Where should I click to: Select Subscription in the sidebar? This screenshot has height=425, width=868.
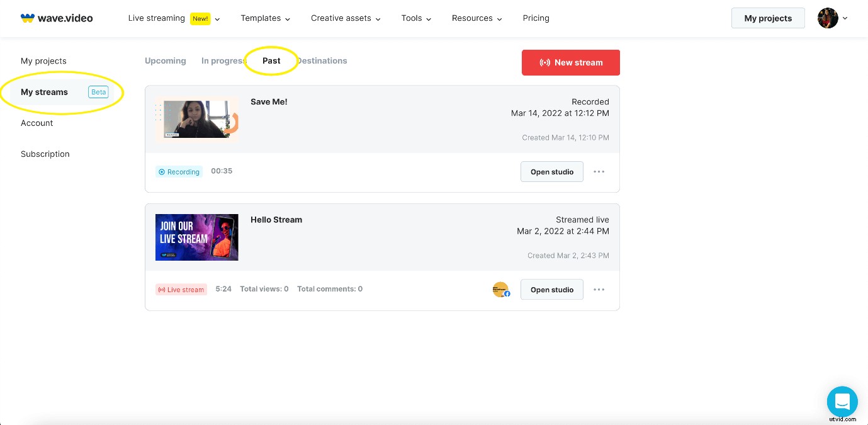(45, 154)
